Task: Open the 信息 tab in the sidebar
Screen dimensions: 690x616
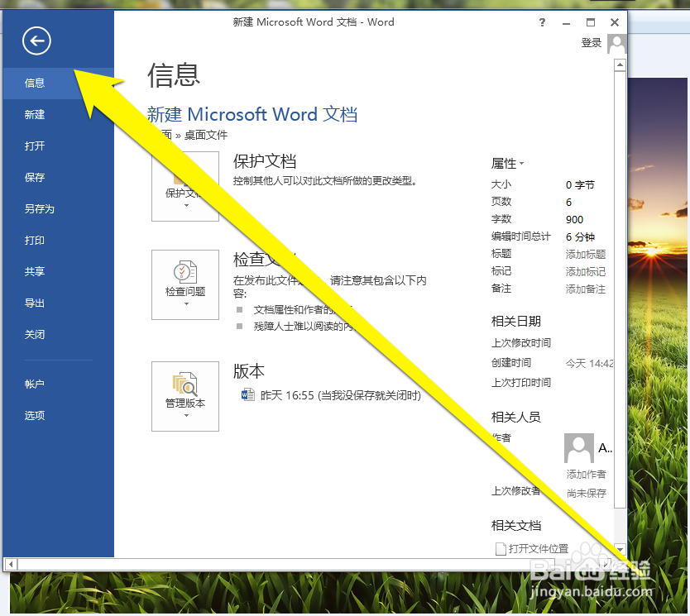Action: [59, 84]
